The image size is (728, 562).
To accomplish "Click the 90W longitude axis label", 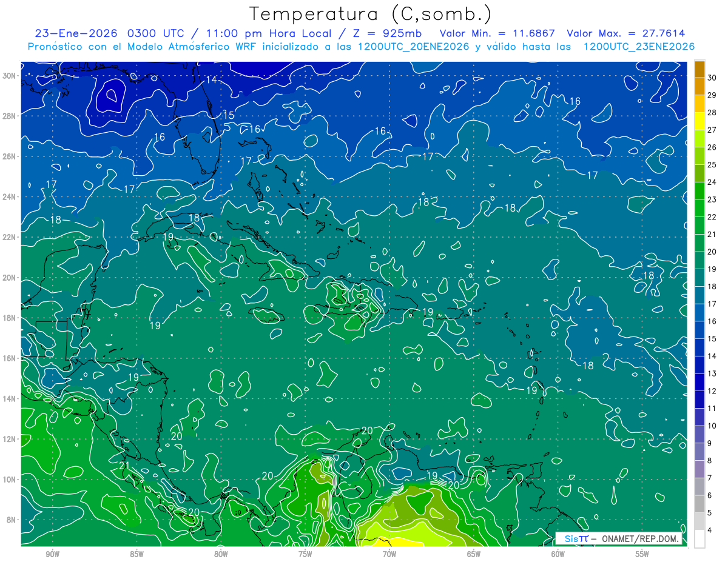I will [x=53, y=554].
